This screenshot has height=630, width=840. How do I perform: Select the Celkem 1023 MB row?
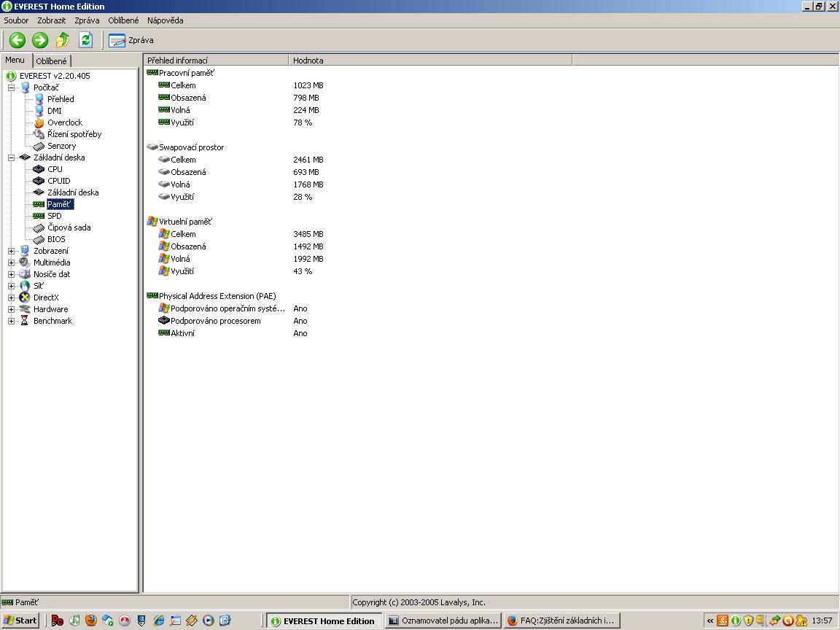coord(241,85)
